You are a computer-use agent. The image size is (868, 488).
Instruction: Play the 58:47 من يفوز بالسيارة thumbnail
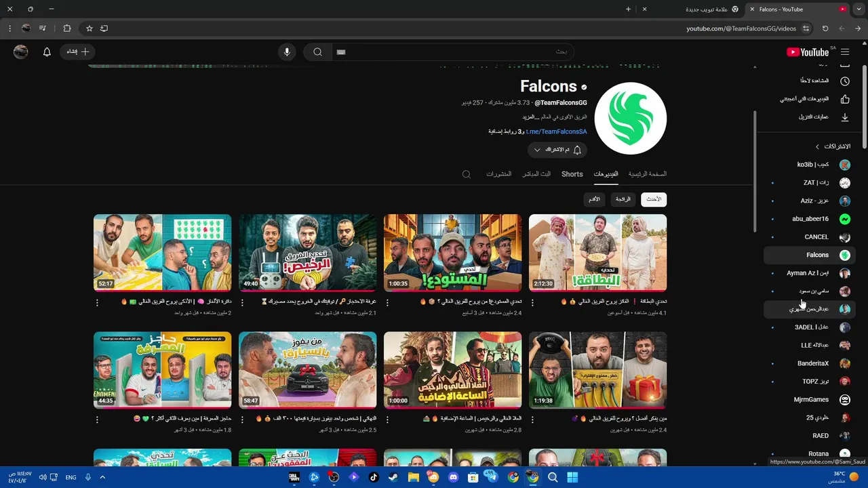coord(307,370)
